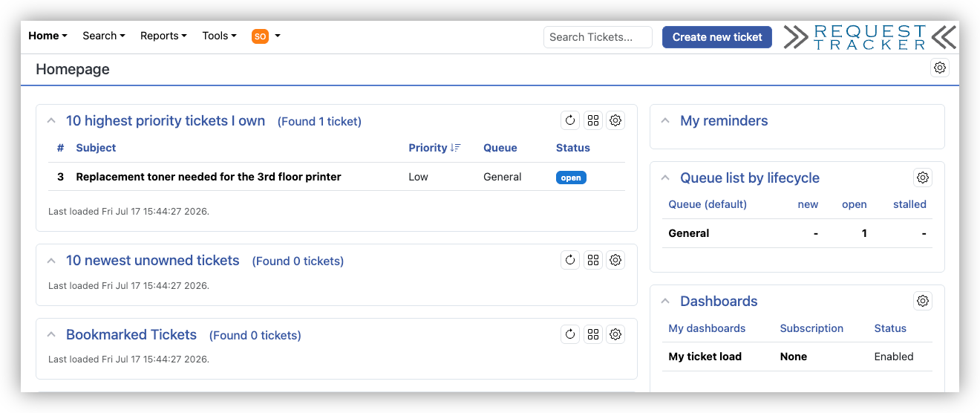Click the # column header
Image resolution: width=980 pixels, height=413 pixels.
pyautogui.click(x=61, y=148)
